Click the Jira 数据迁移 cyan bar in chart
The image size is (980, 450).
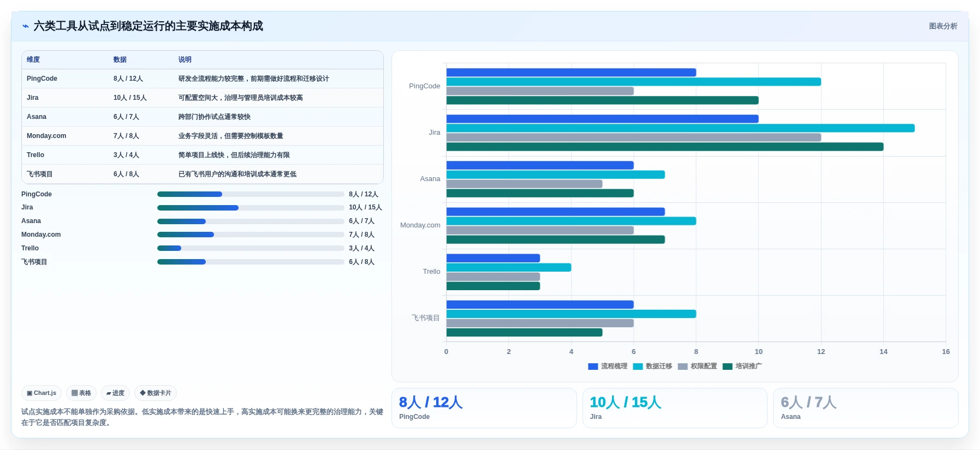click(x=680, y=128)
